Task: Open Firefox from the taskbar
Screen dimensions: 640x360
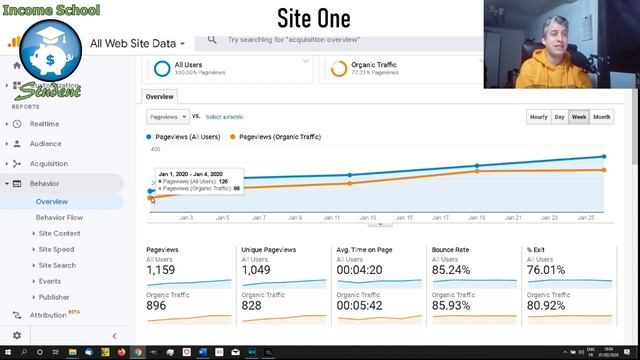Action: (x=121, y=352)
